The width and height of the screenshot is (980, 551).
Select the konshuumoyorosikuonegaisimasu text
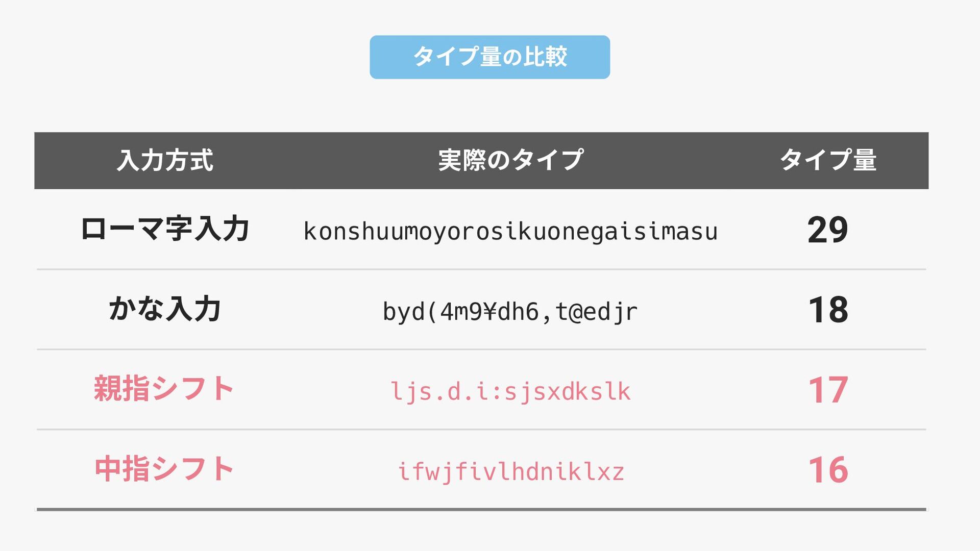(x=510, y=232)
